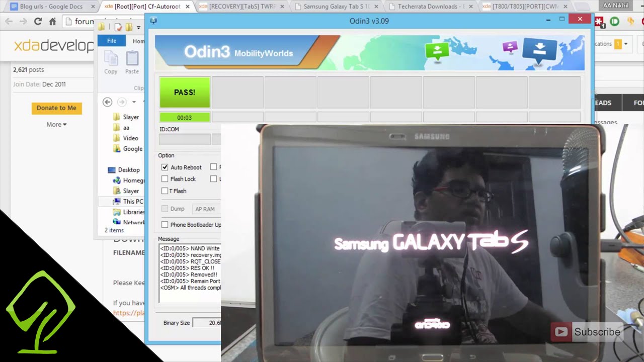
Task: Select the aa folder in Explorer's sidebar
Action: pyautogui.click(x=121, y=128)
